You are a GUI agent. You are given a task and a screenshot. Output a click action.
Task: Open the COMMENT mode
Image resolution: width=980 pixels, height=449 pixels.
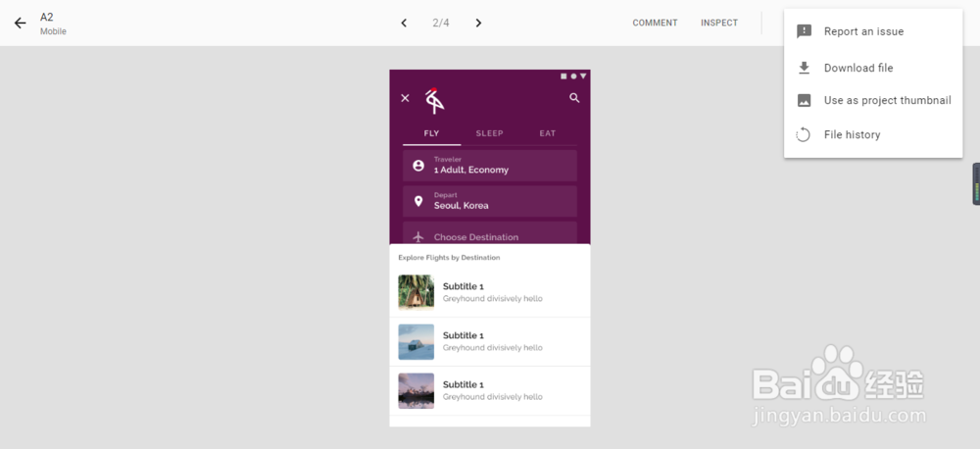point(655,23)
